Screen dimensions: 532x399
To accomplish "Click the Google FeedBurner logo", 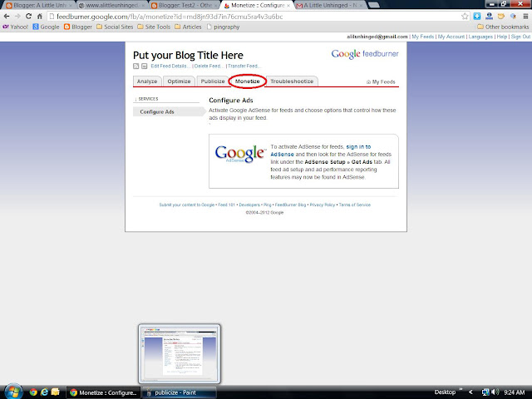I will 365,54.
